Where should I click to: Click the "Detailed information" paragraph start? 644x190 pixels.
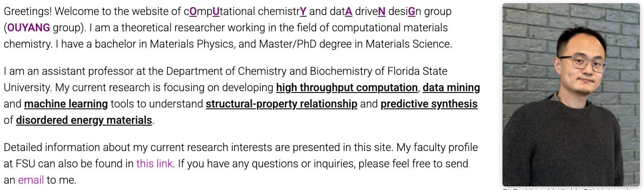tap(44, 147)
